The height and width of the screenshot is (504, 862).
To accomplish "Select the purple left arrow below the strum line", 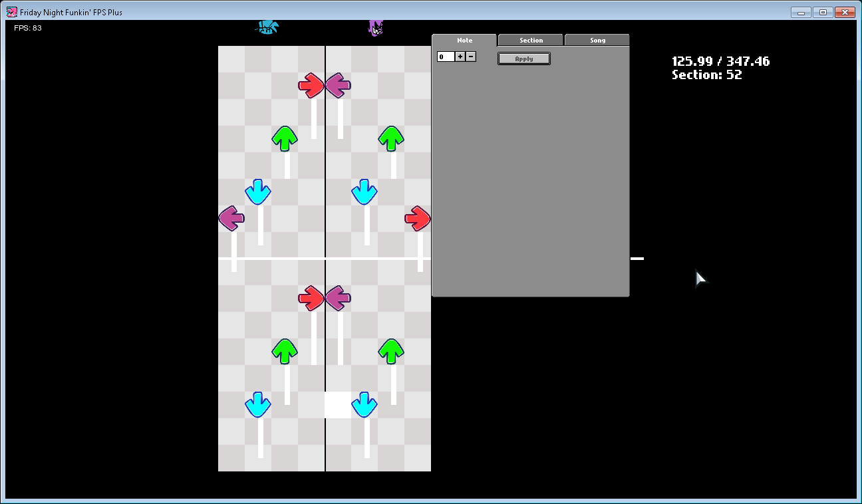I will 338,298.
